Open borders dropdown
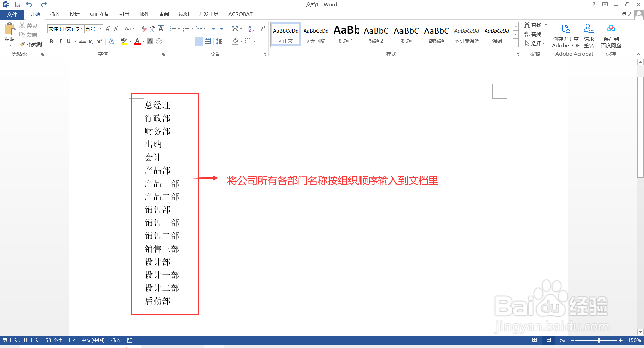644x348 pixels. [255, 41]
